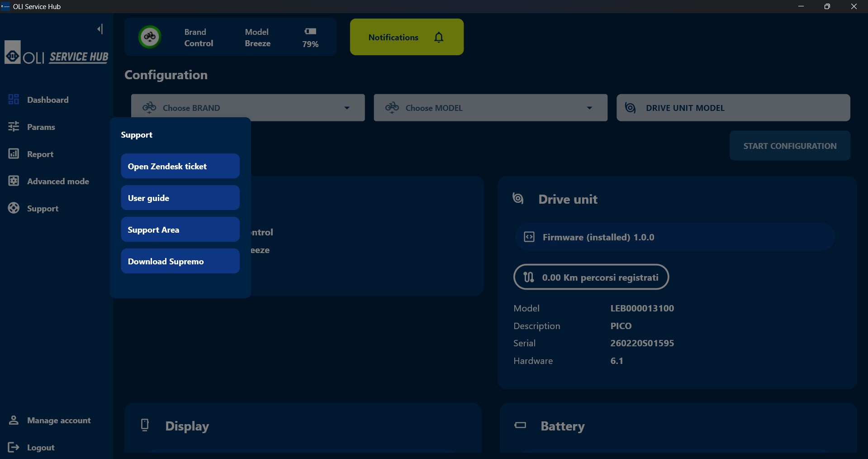This screenshot has height=459, width=868.
Task: Open the Support Area button
Action: tap(180, 229)
